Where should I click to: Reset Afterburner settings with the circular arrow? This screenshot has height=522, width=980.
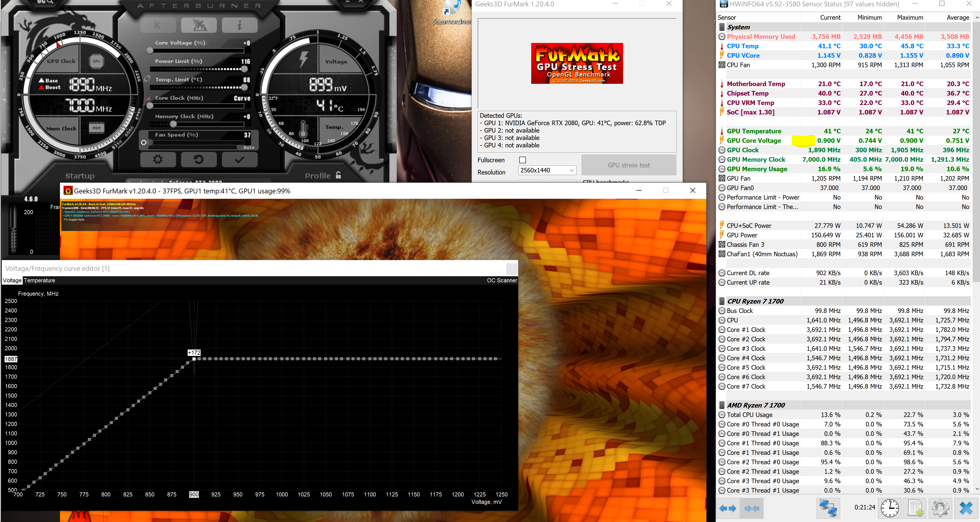click(199, 159)
